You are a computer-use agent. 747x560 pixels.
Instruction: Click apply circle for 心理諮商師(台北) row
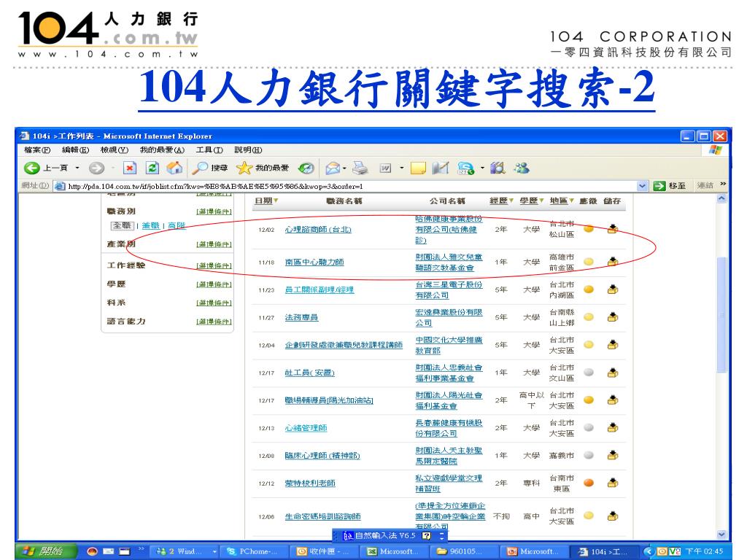click(589, 229)
